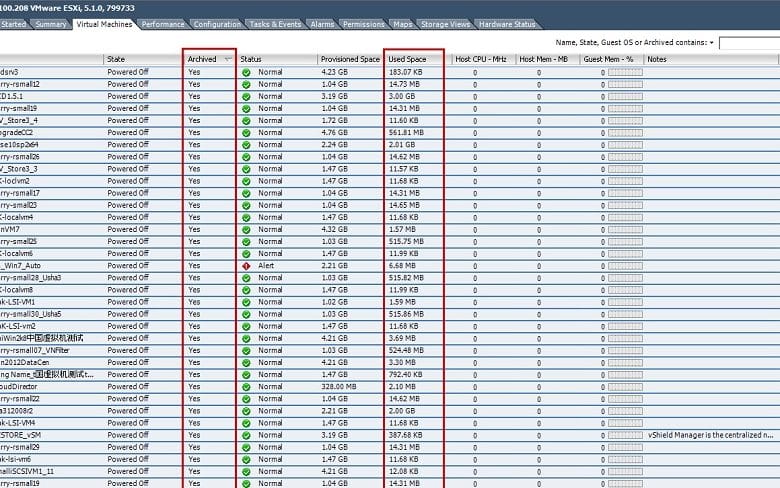Click the Guest Mem bar in _Win7_Auto row
The width and height of the screenshot is (780, 488).
pos(625,266)
